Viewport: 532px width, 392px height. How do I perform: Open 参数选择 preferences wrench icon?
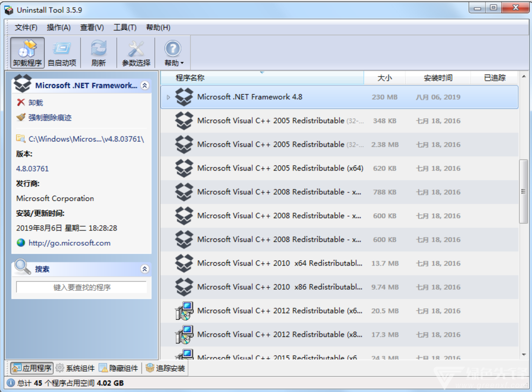pos(136,49)
